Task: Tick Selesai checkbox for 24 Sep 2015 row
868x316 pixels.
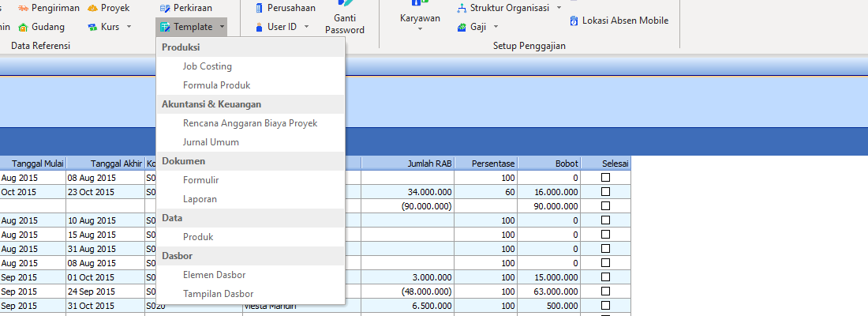Action: click(x=605, y=291)
